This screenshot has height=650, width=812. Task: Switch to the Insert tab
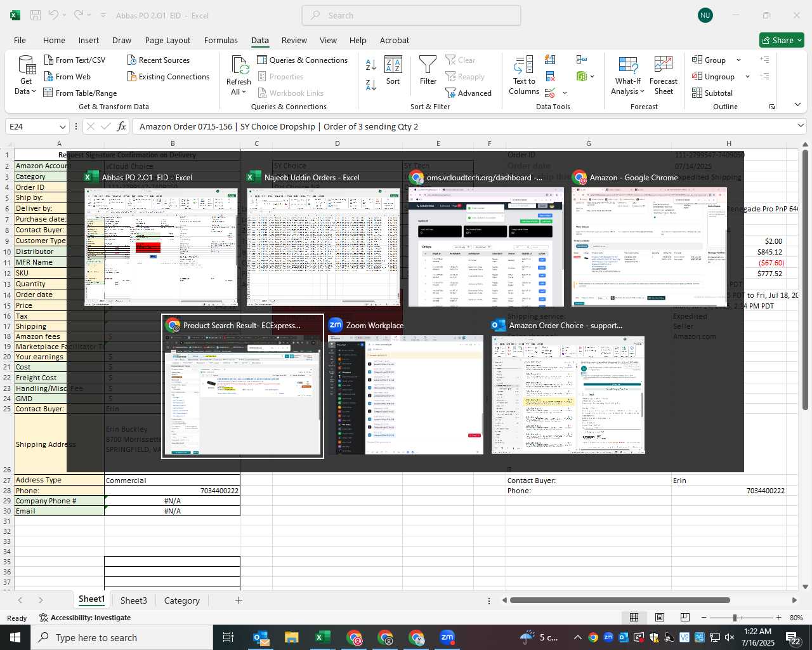tap(89, 40)
